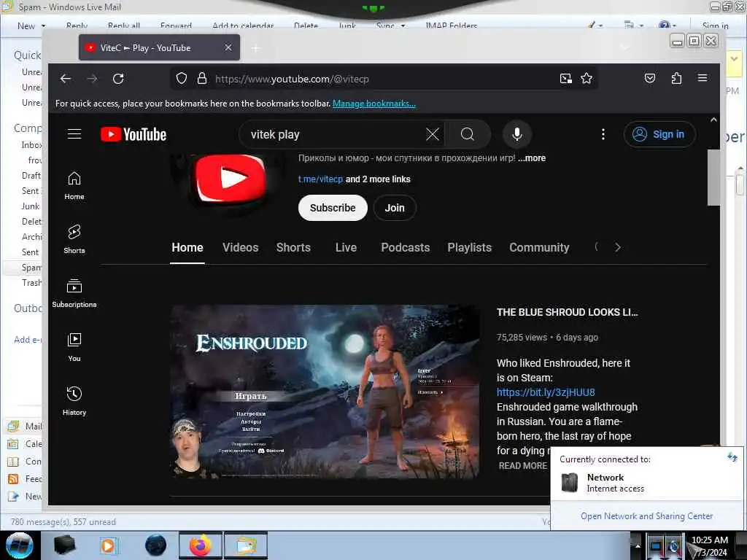747x560 pixels.
Task: Start voice search with the microphone icon
Action: (x=517, y=134)
